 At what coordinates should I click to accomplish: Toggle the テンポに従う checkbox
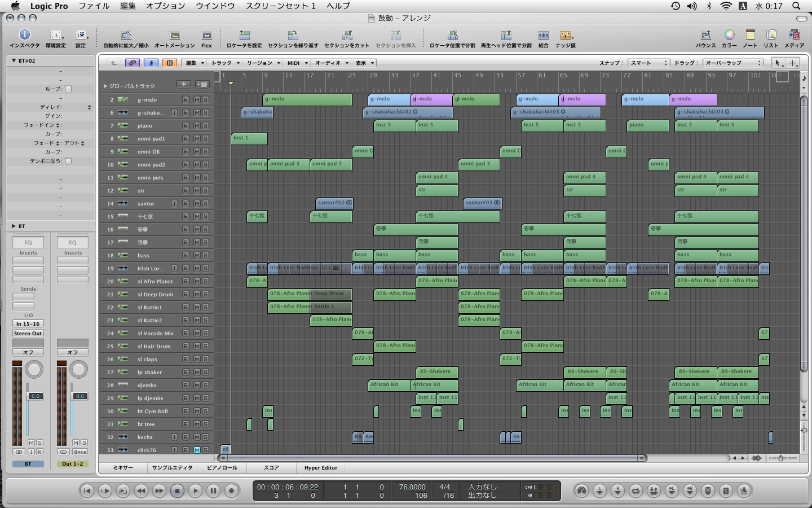click(68, 161)
